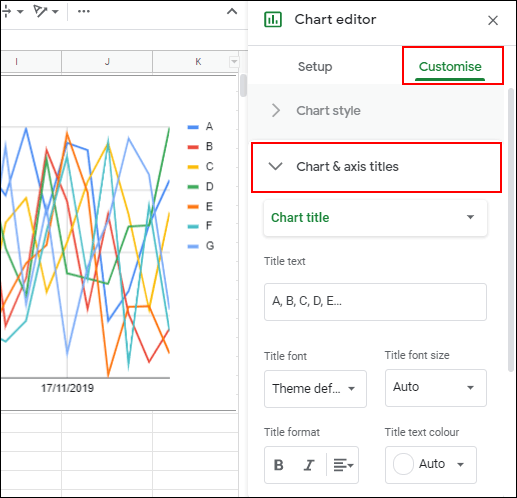Image resolution: width=517 pixels, height=498 pixels.
Task: Collapse the toolbar with the up caret
Action: coord(232,11)
